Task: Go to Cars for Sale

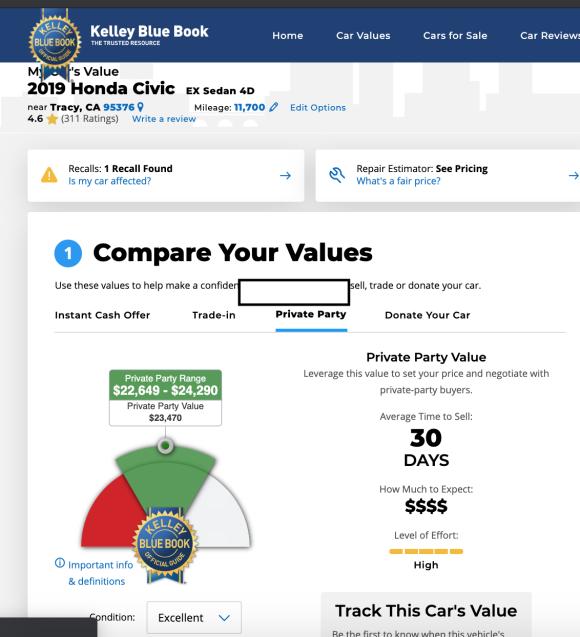Action: pos(455,36)
